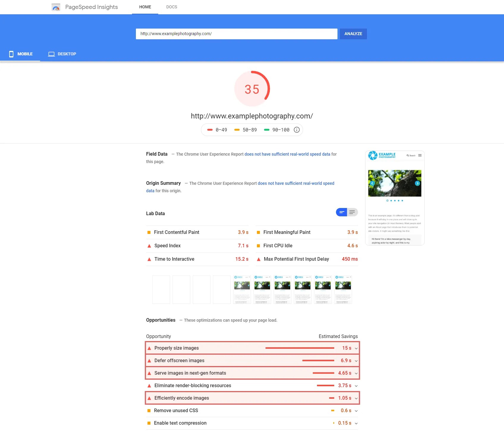504x441 pixels.
Task: Expand the Eliminate render-blocking resources row
Action: [x=356, y=385]
